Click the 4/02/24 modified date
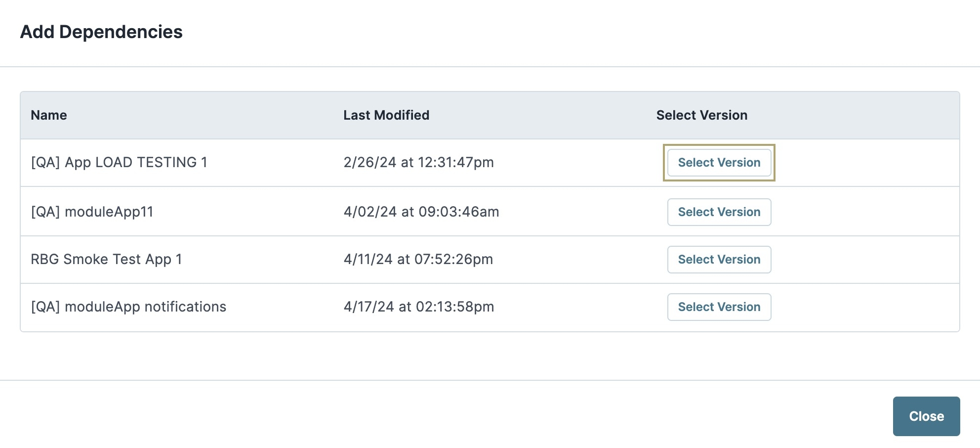Viewport: 980px width, 448px height. [370, 212]
